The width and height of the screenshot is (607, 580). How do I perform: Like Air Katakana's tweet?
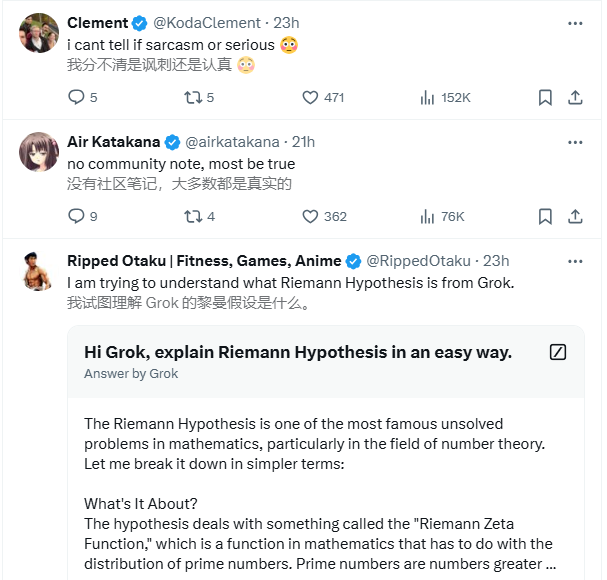(x=310, y=216)
